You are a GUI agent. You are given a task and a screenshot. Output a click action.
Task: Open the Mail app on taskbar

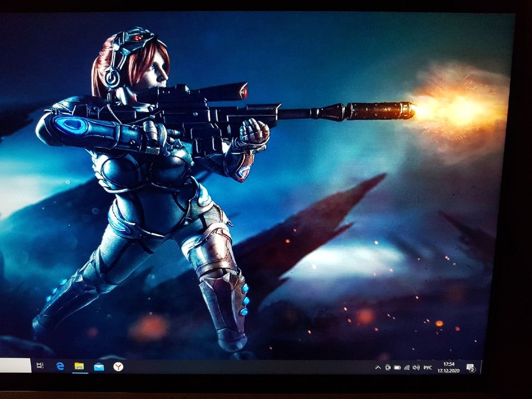(x=99, y=367)
